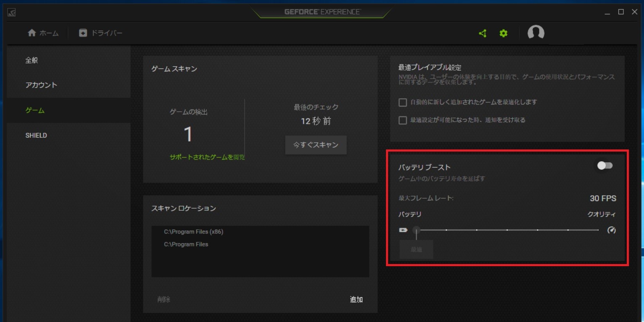Click the frame rate slider handle
Screen dimensions: 644x322
click(416, 230)
